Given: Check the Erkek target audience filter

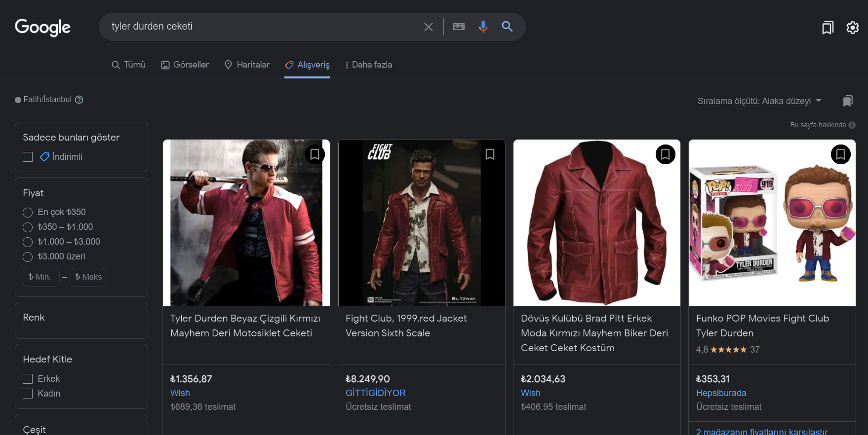Looking at the screenshot, I should [28, 379].
